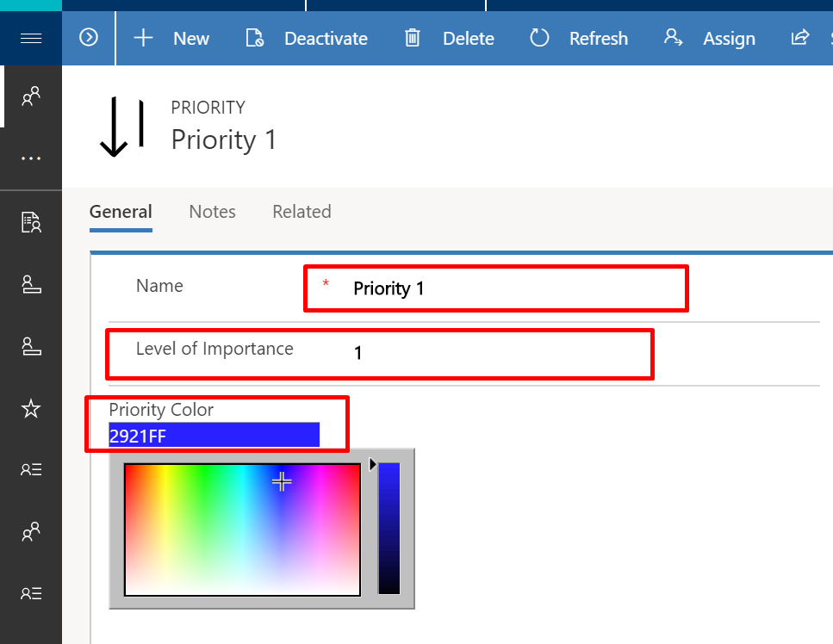Viewport: 833px width, 644px height.
Task: Select the star icon in sidebar
Action: (x=31, y=409)
